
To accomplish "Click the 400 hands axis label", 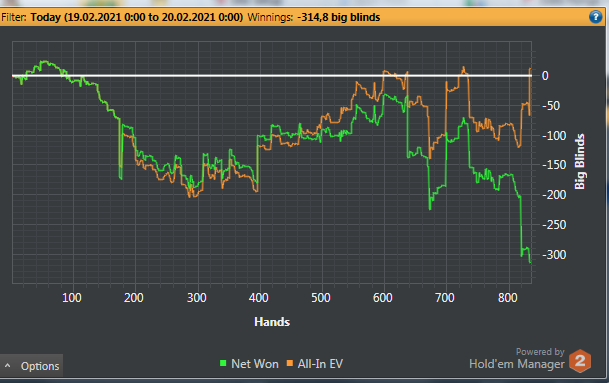I will coord(258,298).
